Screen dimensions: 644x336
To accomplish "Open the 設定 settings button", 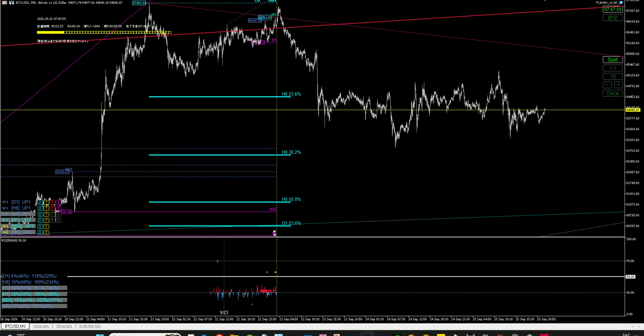I will click(613, 18).
